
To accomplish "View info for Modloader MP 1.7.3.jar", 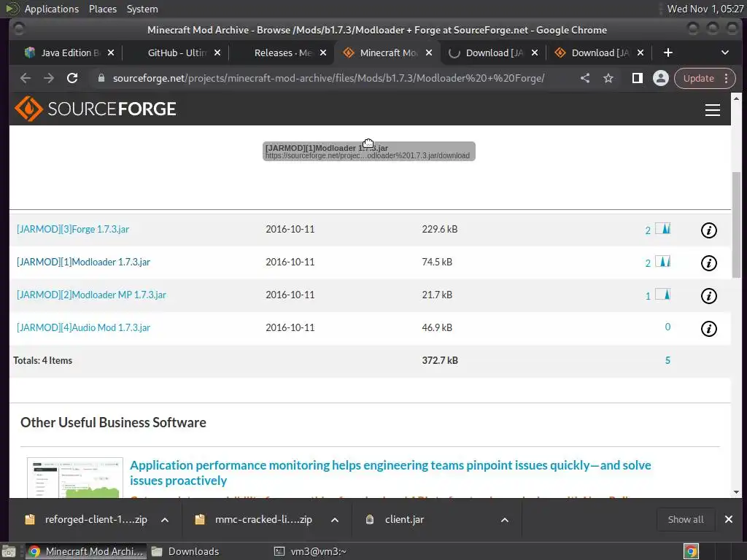I will tap(708, 296).
